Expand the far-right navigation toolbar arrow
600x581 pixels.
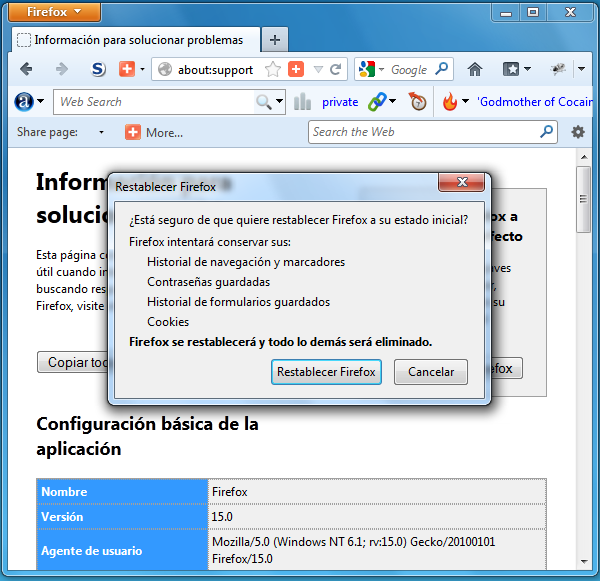[581, 69]
